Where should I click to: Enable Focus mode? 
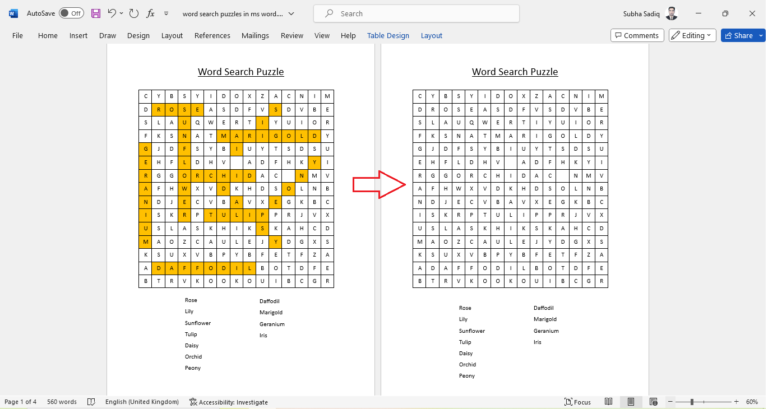pos(577,402)
